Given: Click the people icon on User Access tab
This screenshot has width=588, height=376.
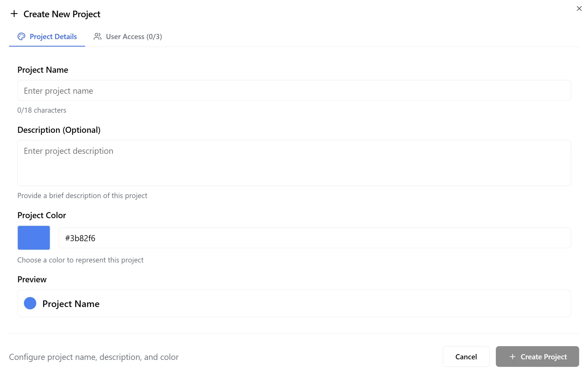Looking at the screenshot, I should click(97, 37).
